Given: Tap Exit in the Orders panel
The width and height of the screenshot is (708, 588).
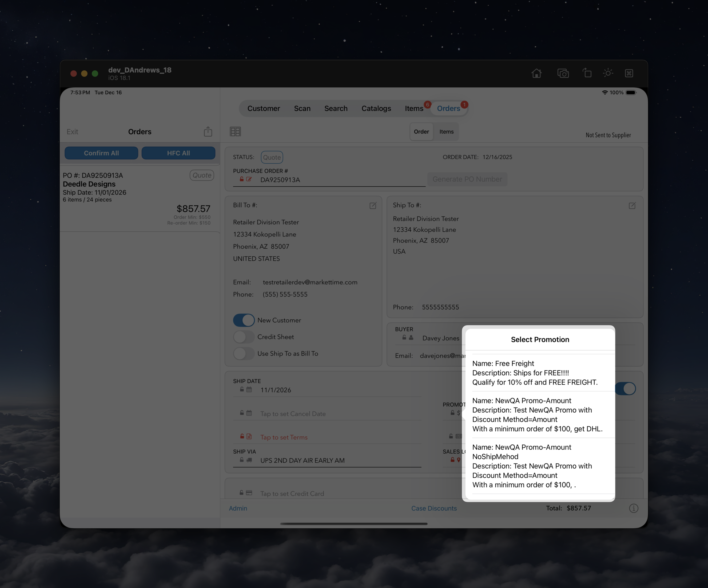Looking at the screenshot, I should 72,132.
